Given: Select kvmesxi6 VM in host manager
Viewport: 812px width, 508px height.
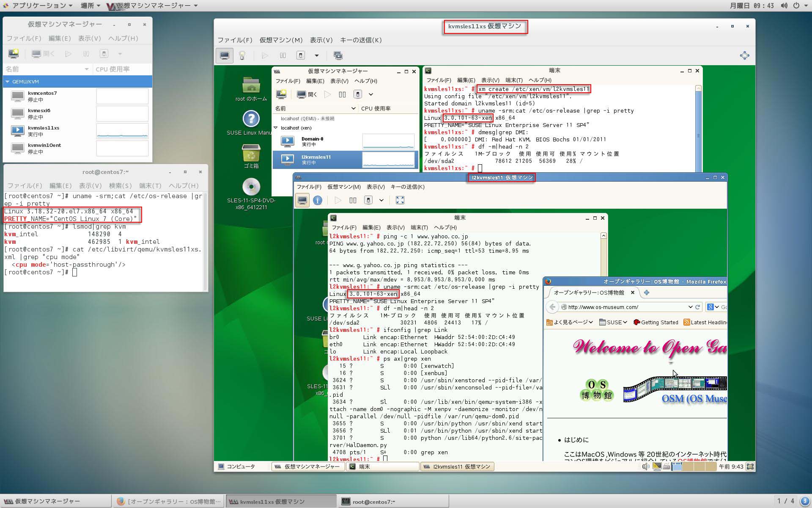Looking at the screenshot, I should [77, 113].
